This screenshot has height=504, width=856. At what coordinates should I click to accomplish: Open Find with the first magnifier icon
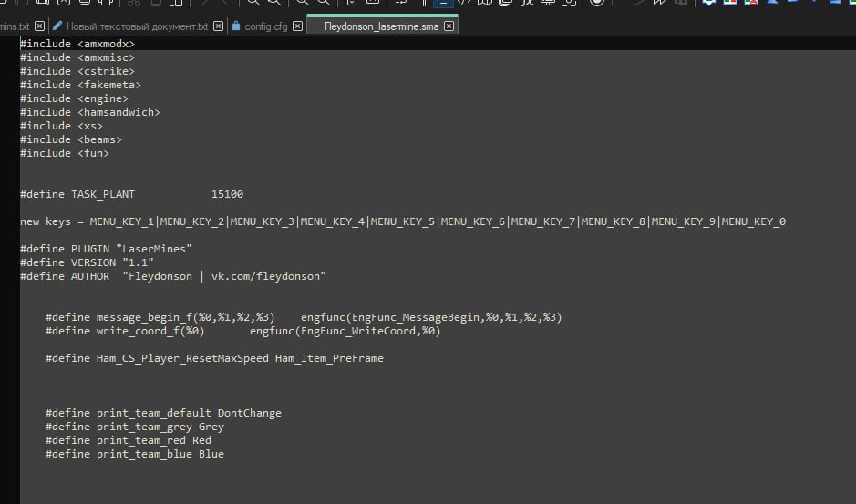[253, 2]
